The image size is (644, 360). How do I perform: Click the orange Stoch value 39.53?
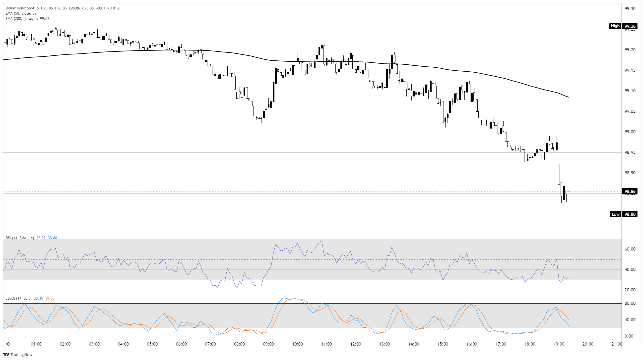(x=50, y=298)
